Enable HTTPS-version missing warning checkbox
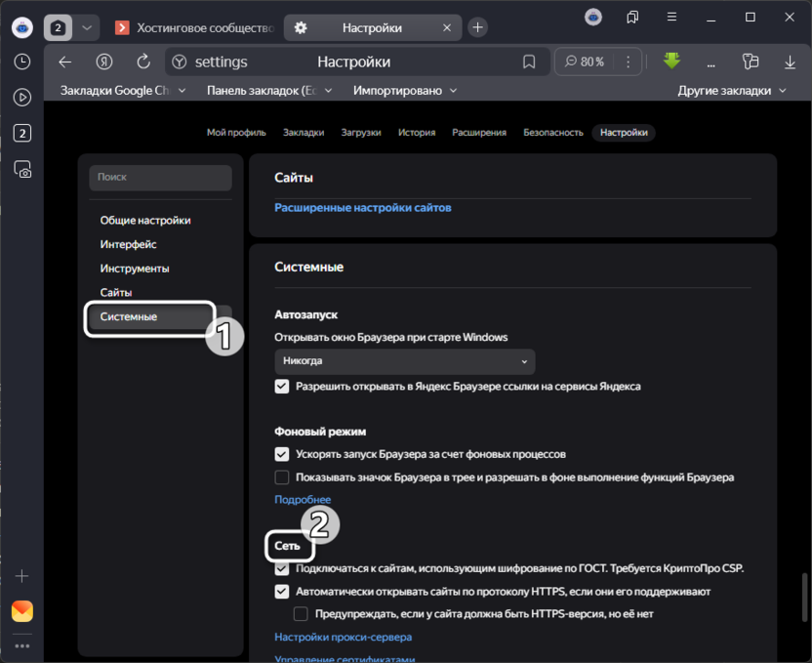Viewport: 812px width, 663px height. 301,614
